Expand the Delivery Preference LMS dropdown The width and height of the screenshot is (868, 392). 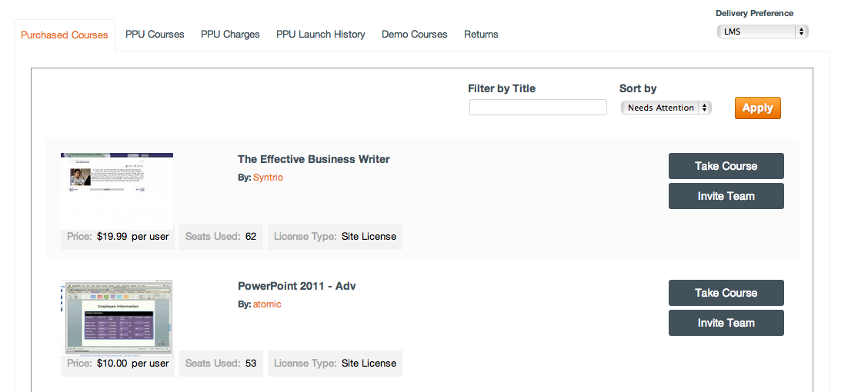pyautogui.click(x=762, y=32)
